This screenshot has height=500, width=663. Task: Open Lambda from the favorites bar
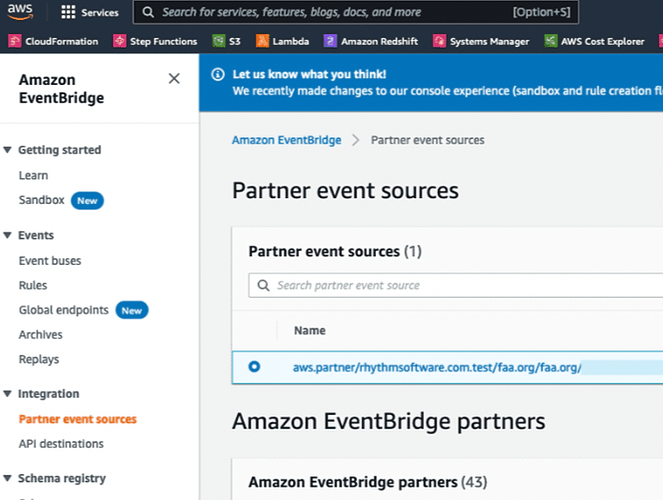[291, 41]
